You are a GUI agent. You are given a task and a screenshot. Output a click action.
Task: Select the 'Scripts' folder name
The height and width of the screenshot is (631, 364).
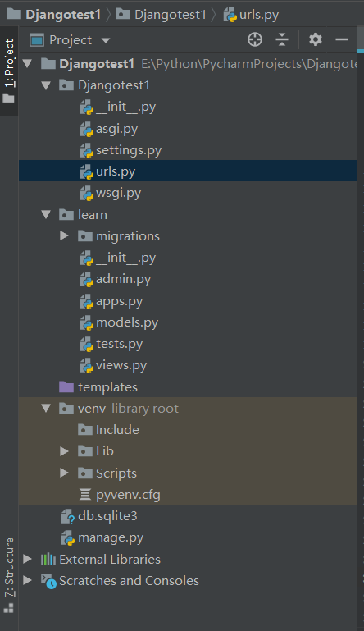click(x=116, y=473)
